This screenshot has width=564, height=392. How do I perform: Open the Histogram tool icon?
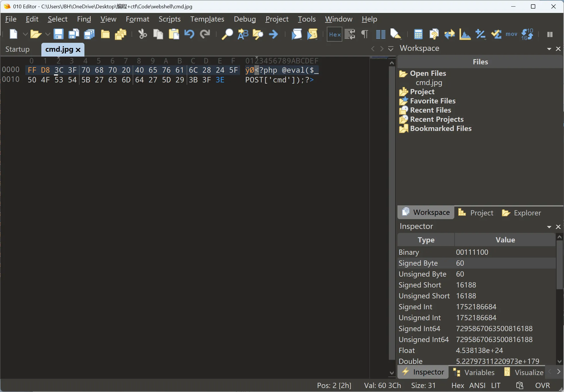[x=465, y=34]
